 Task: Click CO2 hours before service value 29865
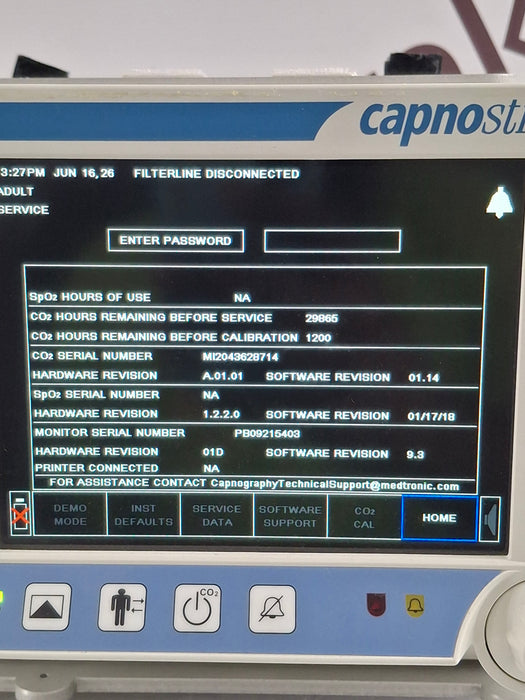pos(321,318)
